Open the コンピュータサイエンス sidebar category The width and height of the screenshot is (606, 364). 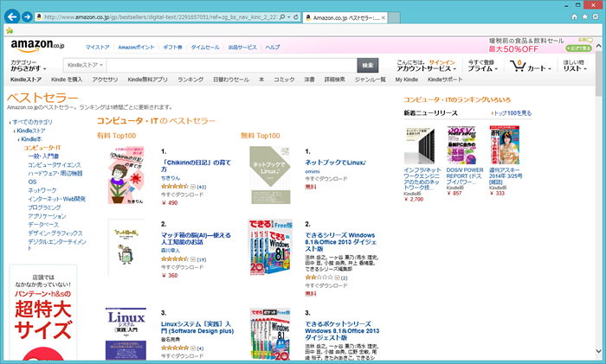click(x=55, y=165)
